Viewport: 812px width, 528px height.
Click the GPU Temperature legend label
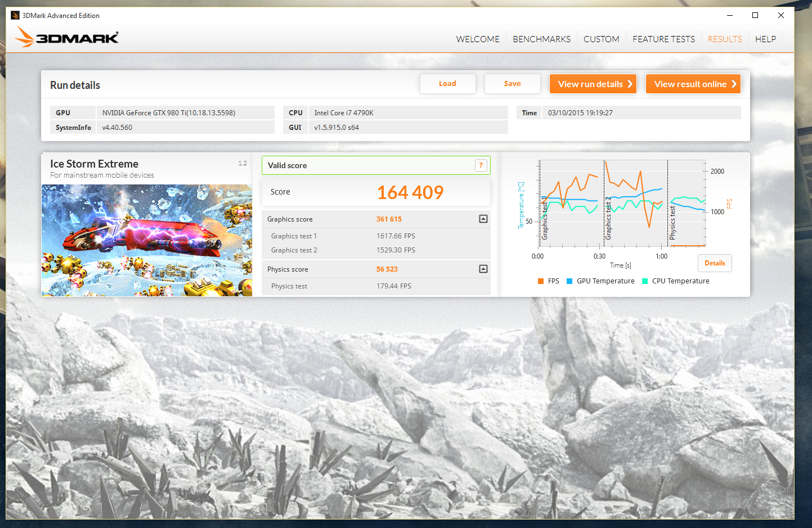pos(605,281)
